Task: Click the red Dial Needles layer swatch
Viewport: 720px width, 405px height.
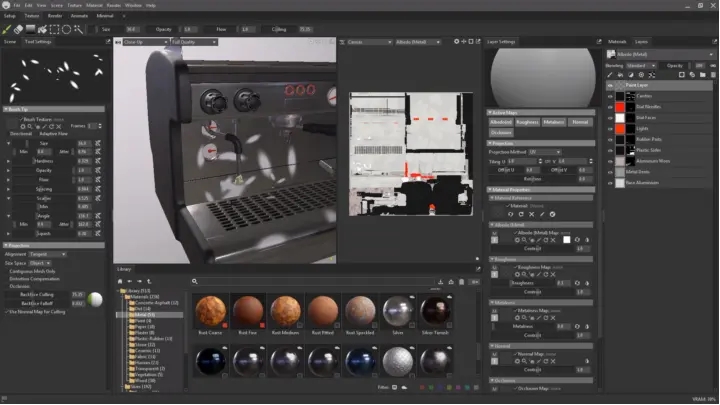Action: 620,107
